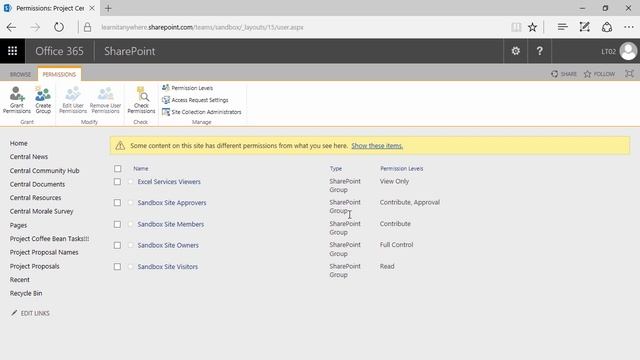
Task: Check the Sandbox Site Owners checkbox
Action: (x=117, y=245)
